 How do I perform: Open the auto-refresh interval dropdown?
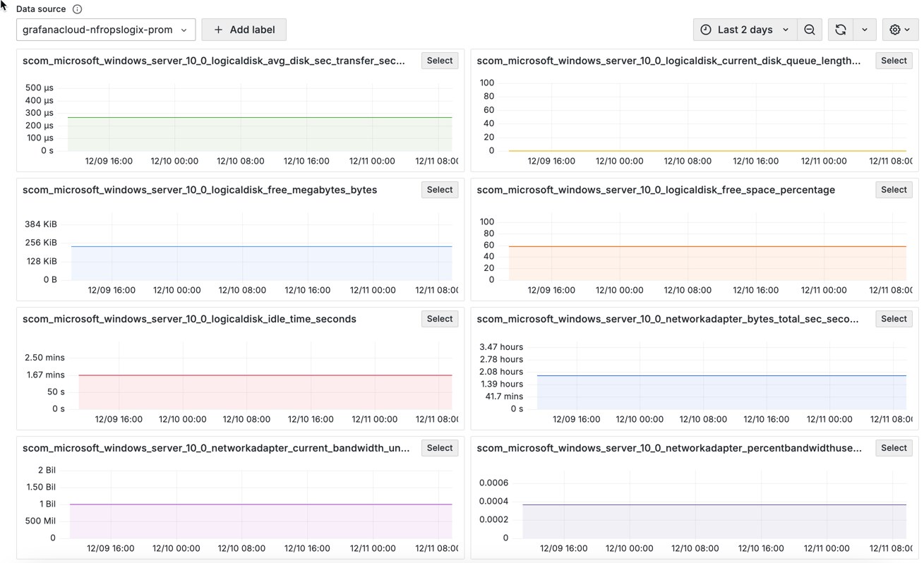tap(865, 30)
